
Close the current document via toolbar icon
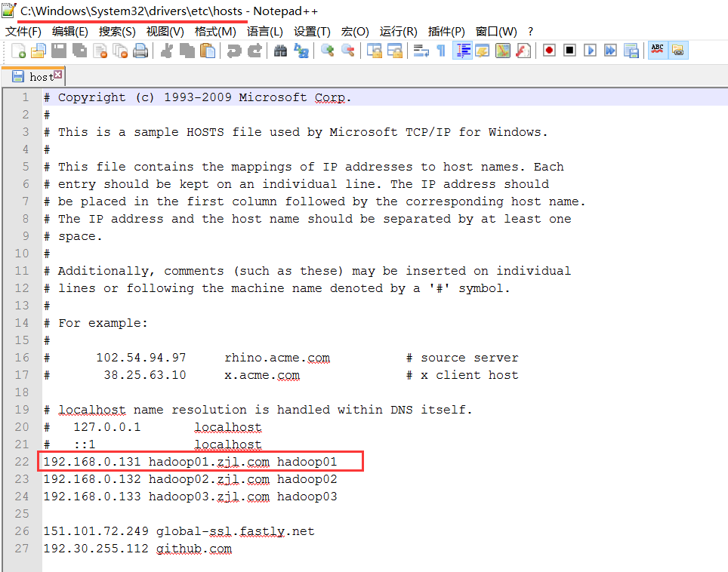tap(100, 51)
